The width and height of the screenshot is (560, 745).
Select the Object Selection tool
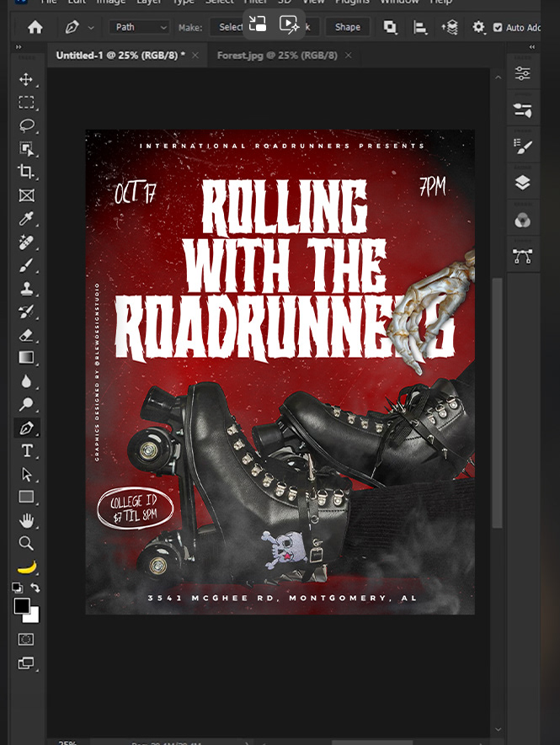pos(26,149)
